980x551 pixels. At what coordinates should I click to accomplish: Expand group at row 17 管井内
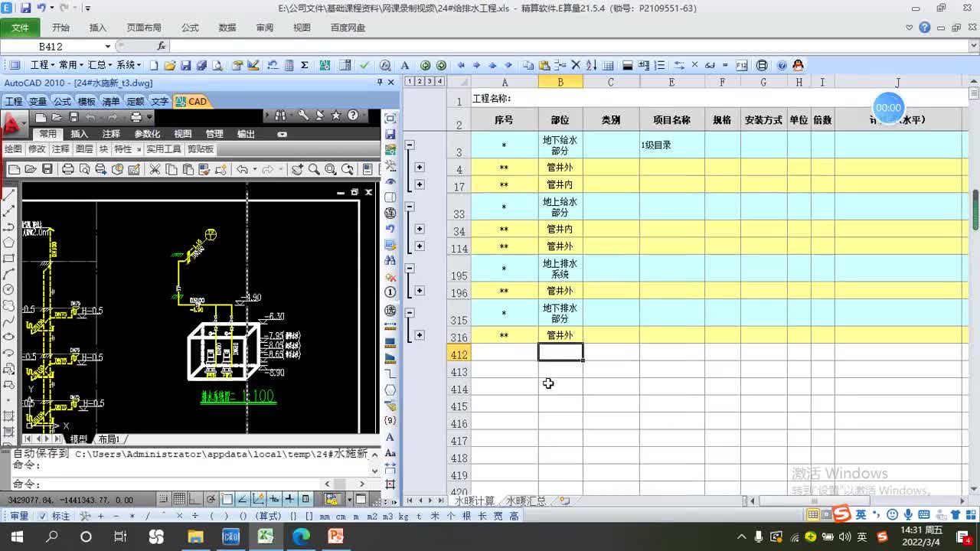(x=420, y=184)
